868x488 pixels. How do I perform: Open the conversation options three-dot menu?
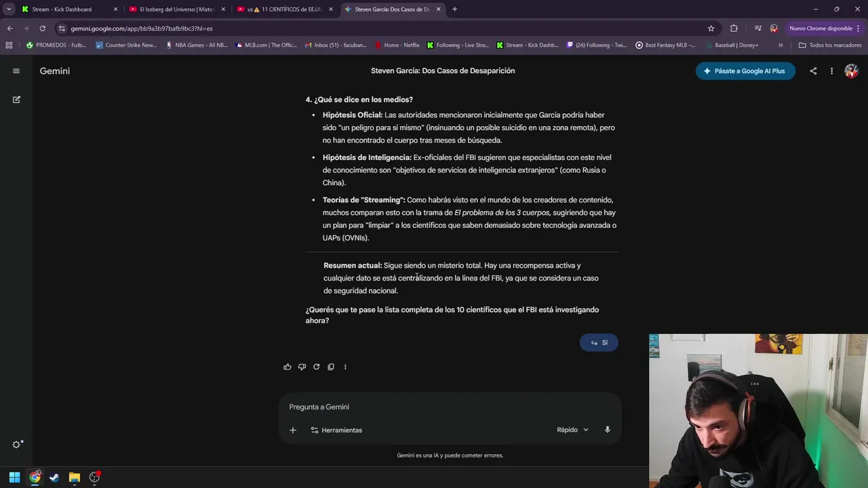831,70
